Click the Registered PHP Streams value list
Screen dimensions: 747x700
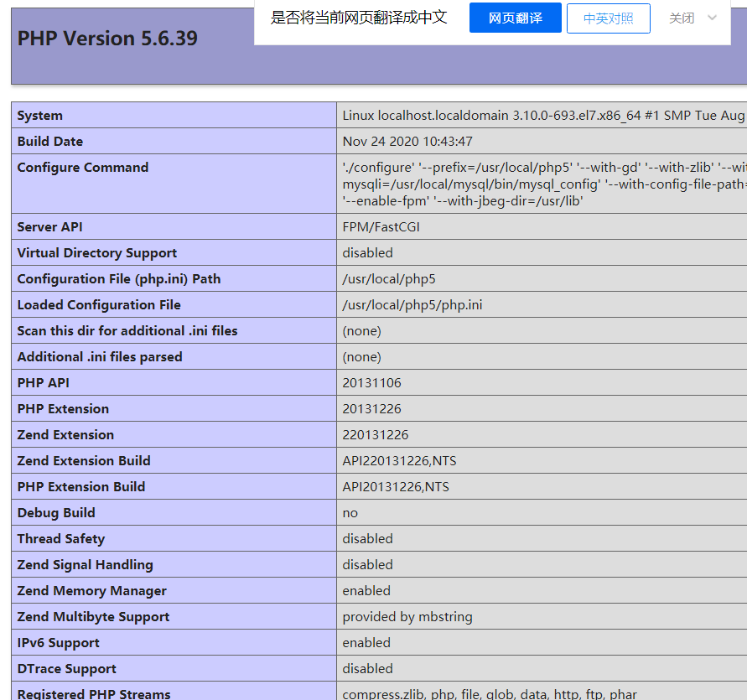click(x=489, y=693)
